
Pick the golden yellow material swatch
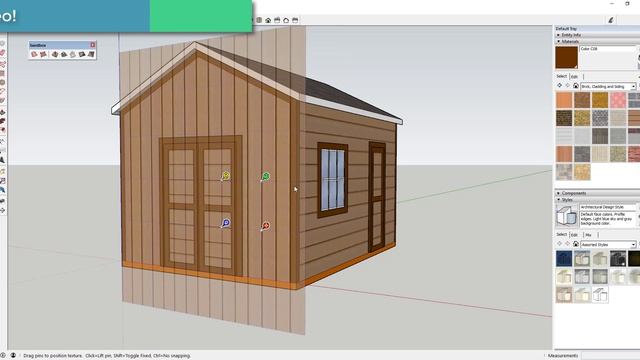click(x=600, y=100)
